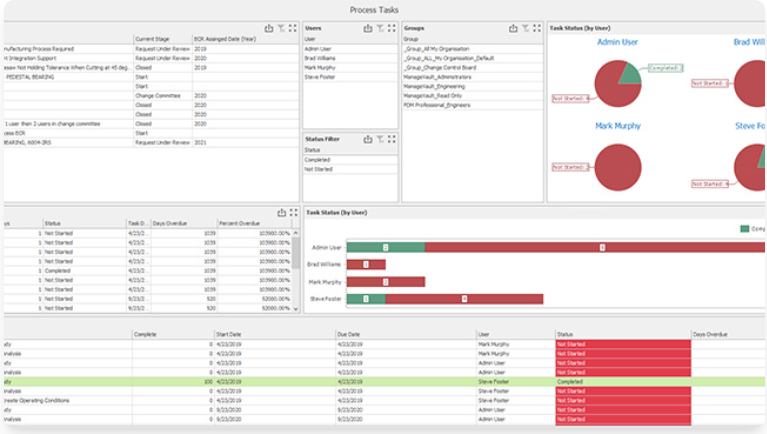Select Steve Foster in Users list

(350, 77)
